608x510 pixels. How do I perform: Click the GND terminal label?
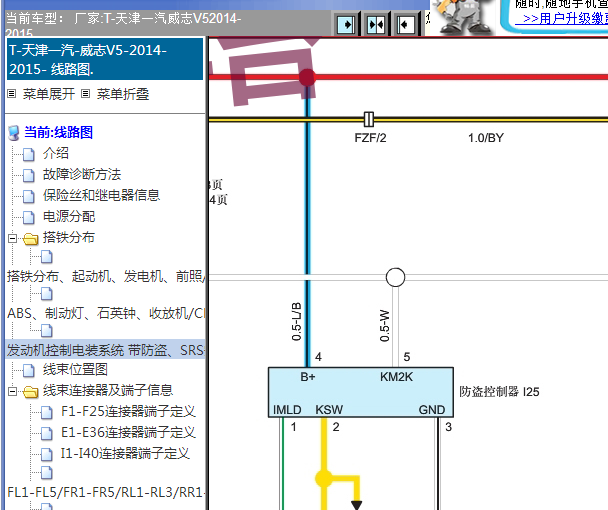click(x=432, y=410)
